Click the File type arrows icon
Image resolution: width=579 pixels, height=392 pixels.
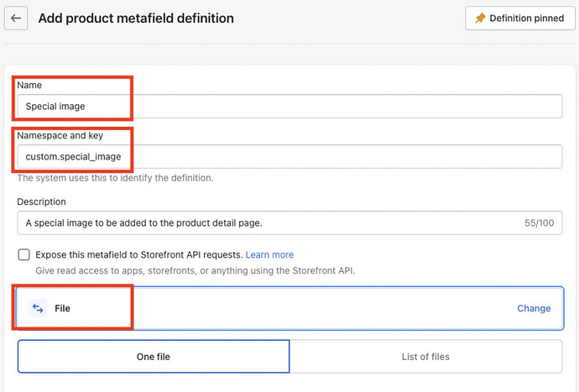click(38, 308)
